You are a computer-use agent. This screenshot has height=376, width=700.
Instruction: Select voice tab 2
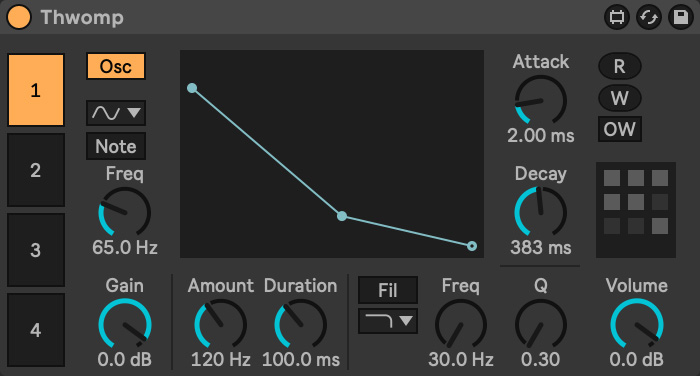tap(36, 170)
